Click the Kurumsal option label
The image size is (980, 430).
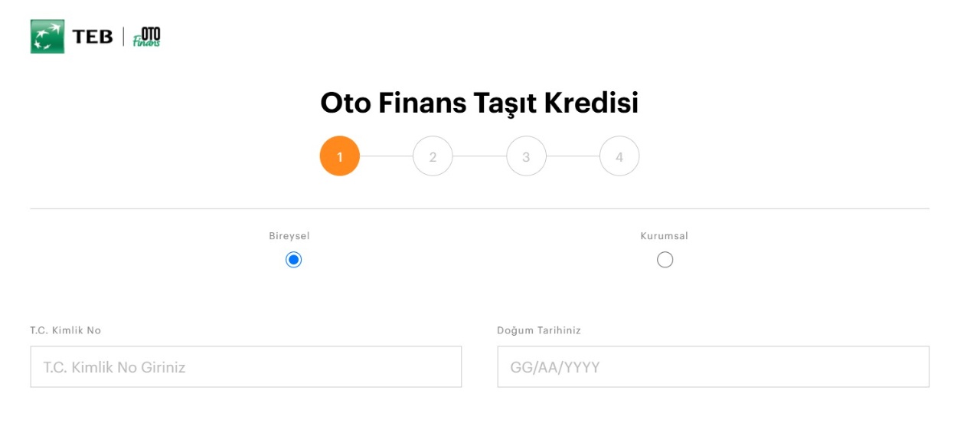point(664,236)
